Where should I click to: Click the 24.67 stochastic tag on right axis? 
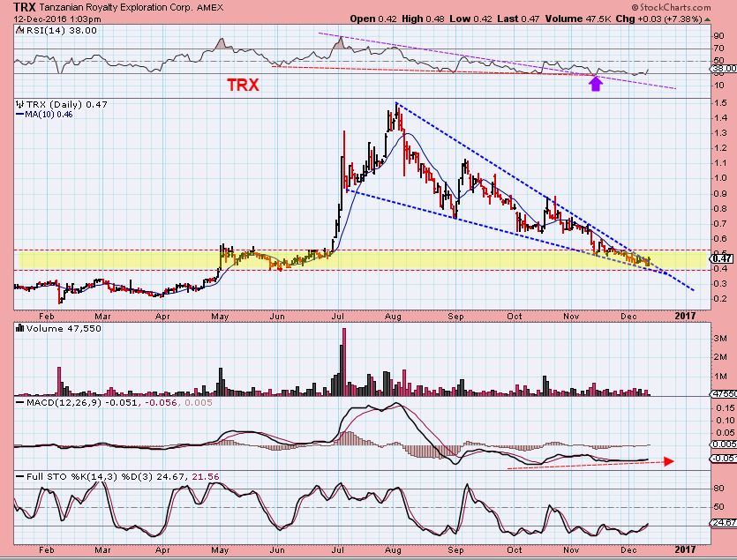pos(725,522)
